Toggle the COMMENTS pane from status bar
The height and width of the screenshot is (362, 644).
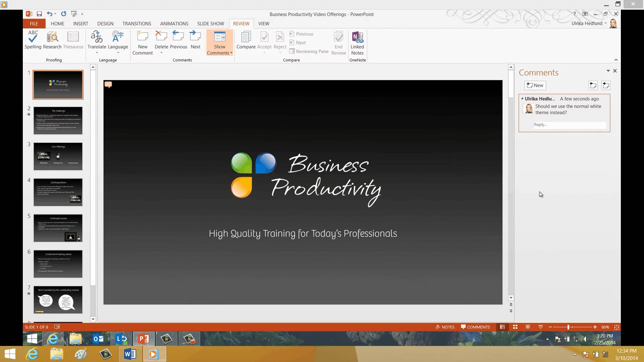(475, 327)
